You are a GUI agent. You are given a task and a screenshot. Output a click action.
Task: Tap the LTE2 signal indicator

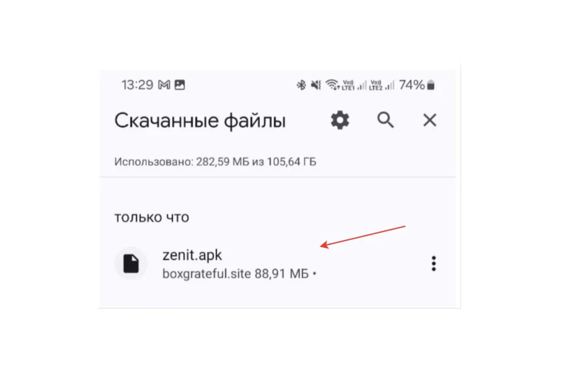tap(381, 85)
